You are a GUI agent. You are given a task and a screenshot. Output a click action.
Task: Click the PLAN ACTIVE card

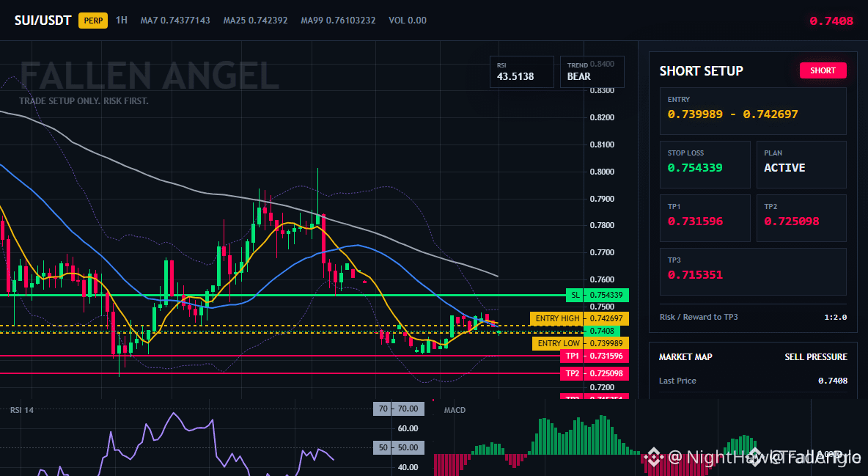801,164
